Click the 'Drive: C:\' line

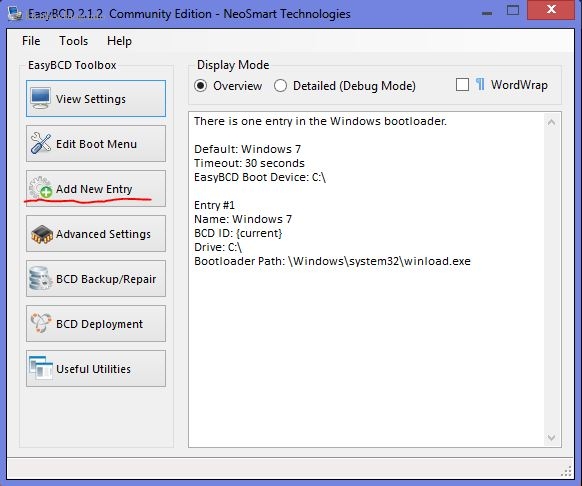point(218,247)
